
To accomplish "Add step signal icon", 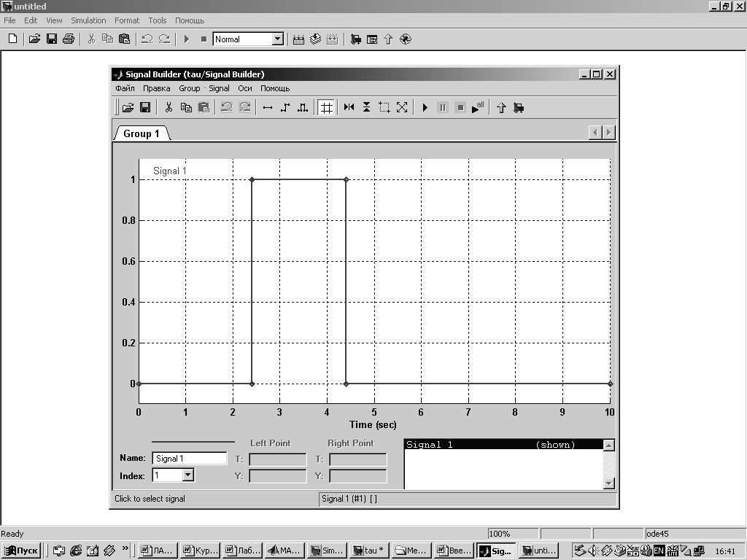I will click(x=285, y=108).
